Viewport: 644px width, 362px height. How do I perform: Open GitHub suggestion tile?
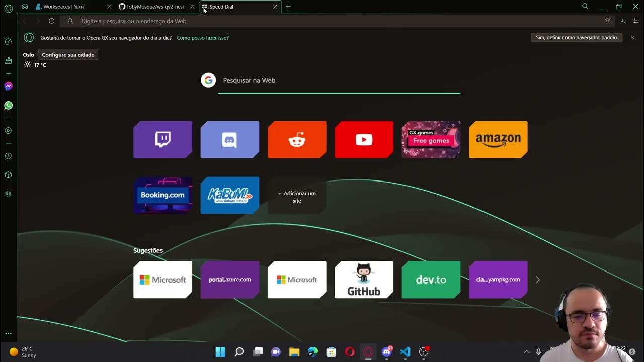click(x=364, y=280)
